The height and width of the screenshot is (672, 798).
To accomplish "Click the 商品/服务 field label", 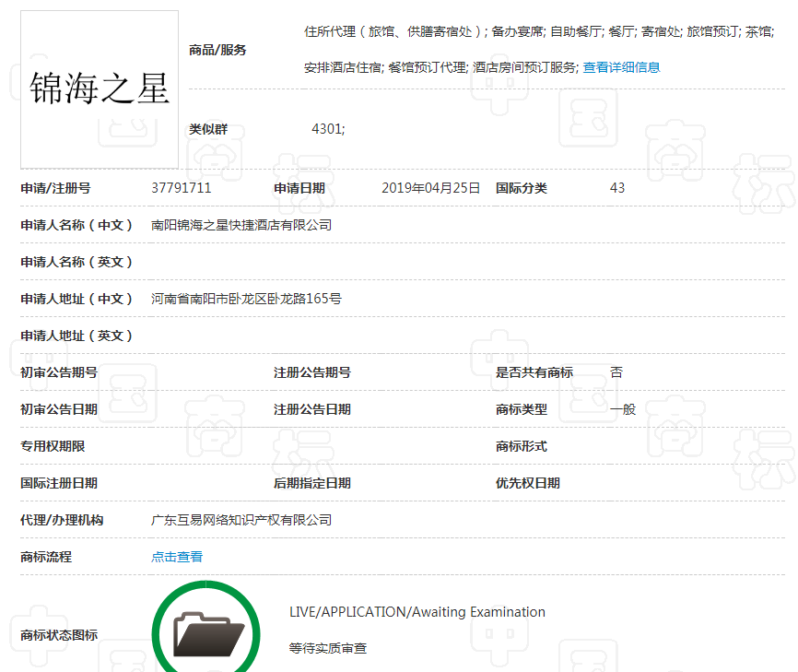I will (x=217, y=50).
